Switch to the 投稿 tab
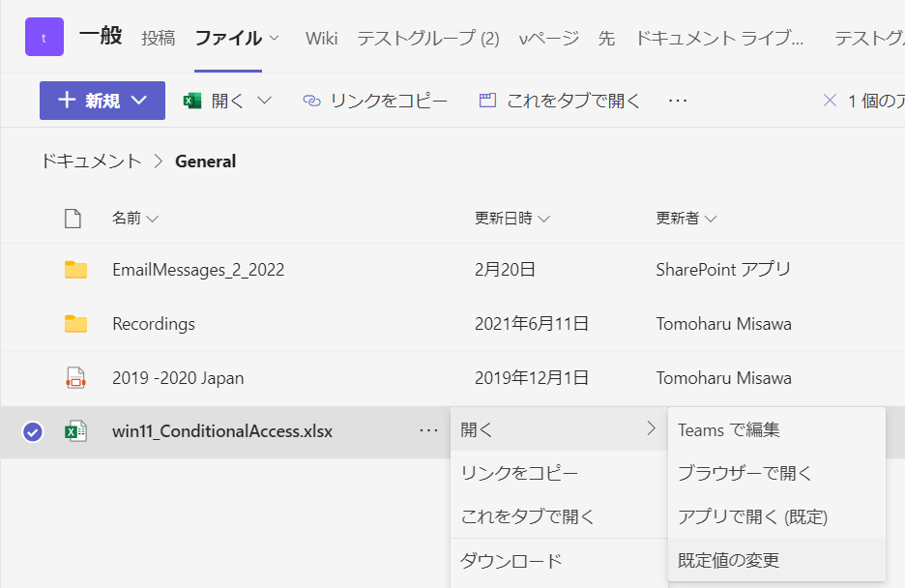 click(159, 38)
